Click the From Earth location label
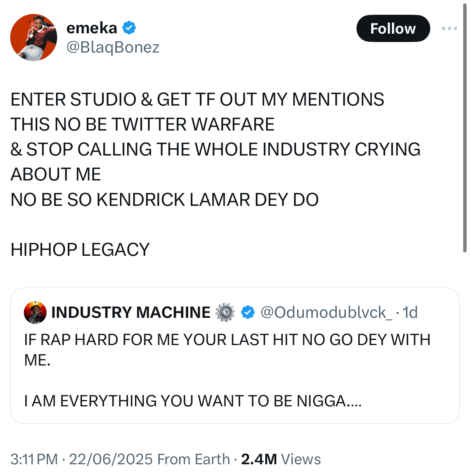This screenshot has height=476, width=470. 193,459
